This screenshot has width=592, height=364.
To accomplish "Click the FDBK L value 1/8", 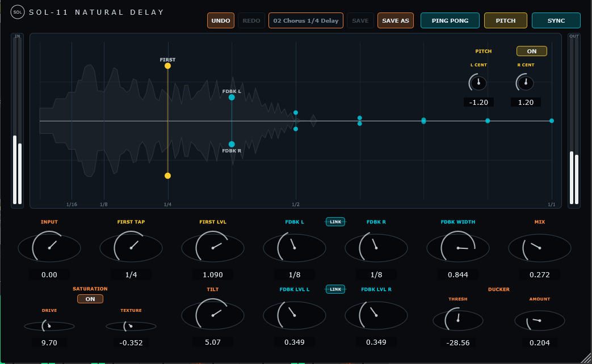I will point(295,274).
